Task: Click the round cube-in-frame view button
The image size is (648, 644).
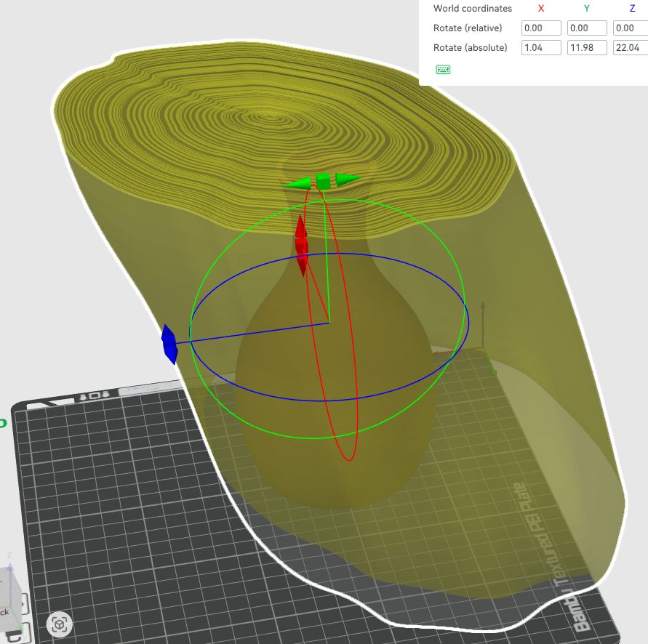Action: [x=59, y=624]
